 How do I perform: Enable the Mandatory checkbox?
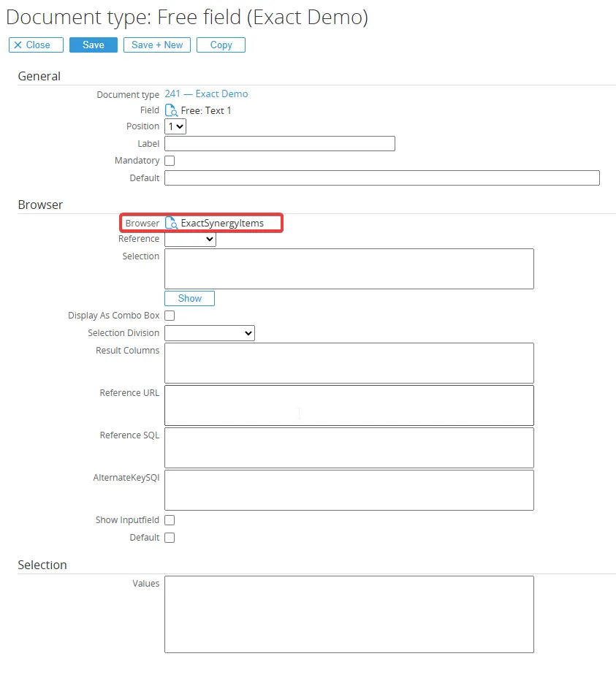[x=170, y=161]
